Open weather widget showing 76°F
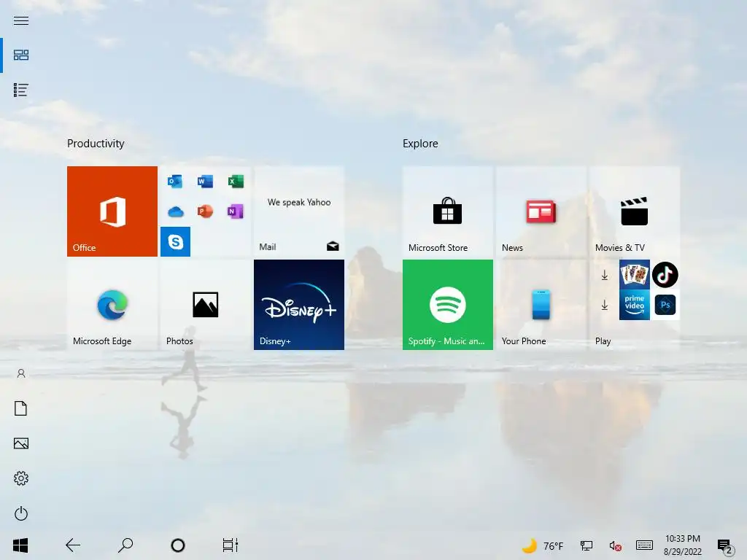747x560 pixels. click(543, 545)
